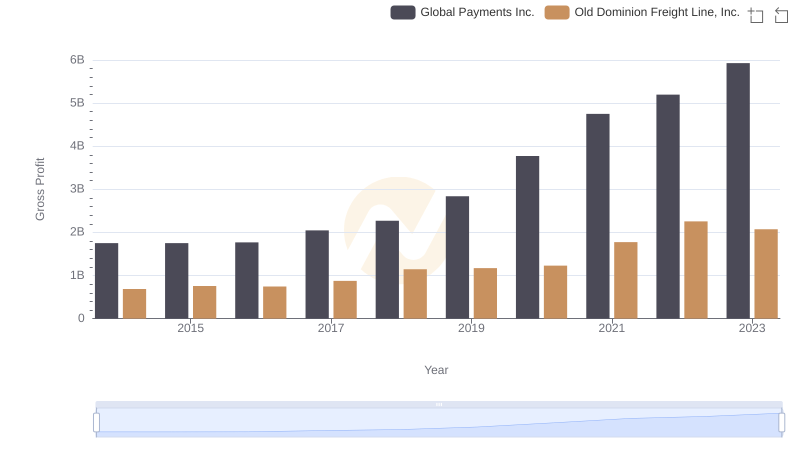Click the 1B y-axis label
Viewport: 800px width, 461px height.
click(x=77, y=275)
